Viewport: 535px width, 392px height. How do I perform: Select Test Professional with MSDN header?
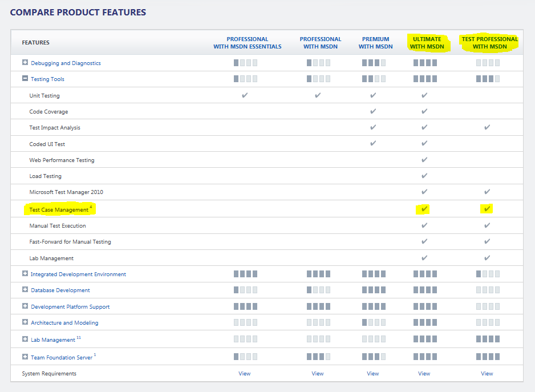[x=489, y=43]
